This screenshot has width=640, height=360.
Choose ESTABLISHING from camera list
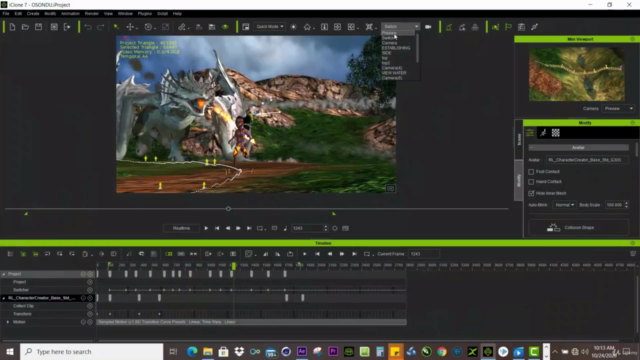396,48
